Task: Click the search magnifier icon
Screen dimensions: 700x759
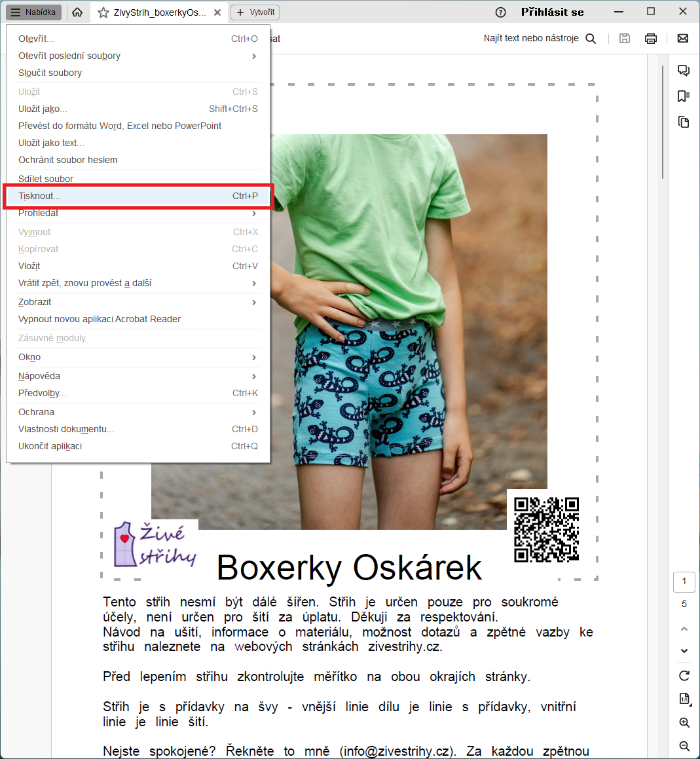Action: [591, 39]
